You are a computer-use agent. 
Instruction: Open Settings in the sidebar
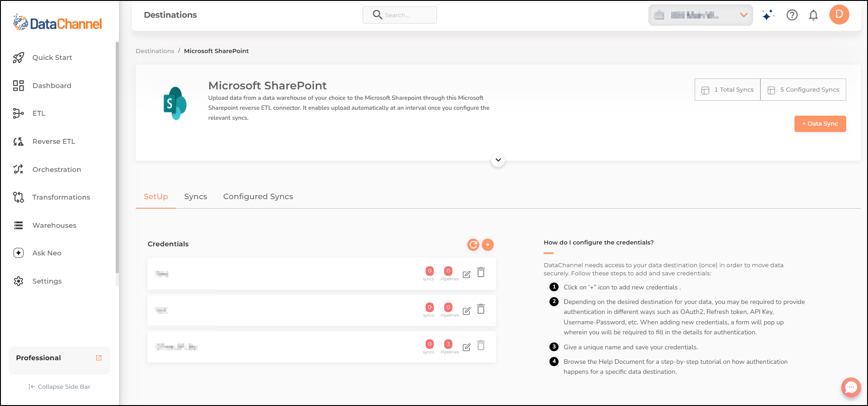[x=47, y=281]
